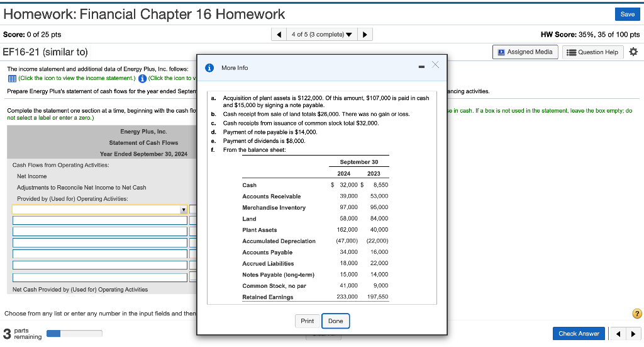Image resolution: width=644 pixels, height=347 pixels.
Task: Open the '4 of 5 (3 complete)' question dropdown
Action: coord(322,35)
